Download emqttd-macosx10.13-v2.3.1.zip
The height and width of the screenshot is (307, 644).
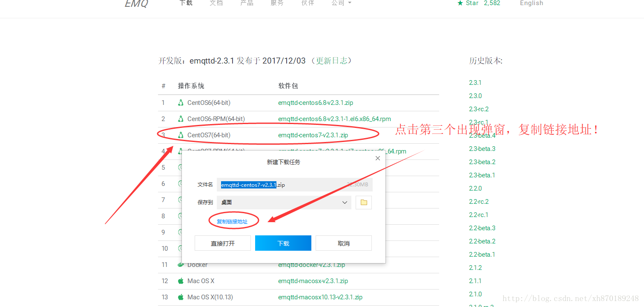pos(320,297)
